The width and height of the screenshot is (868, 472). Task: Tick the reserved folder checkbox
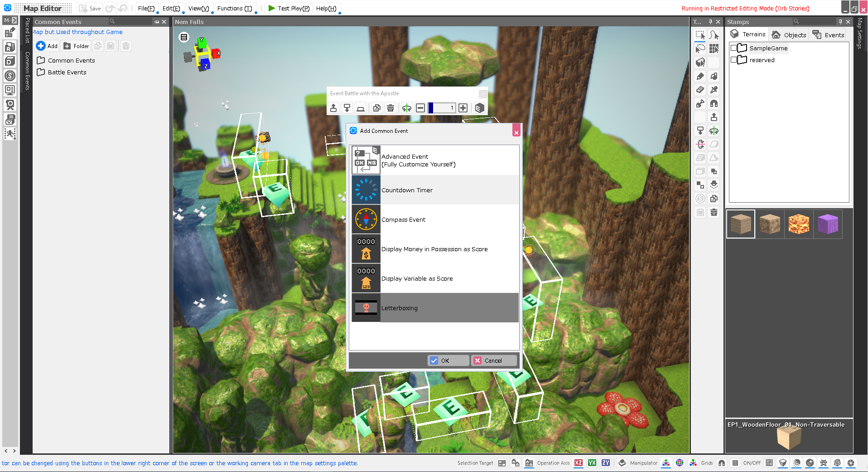[733, 60]
